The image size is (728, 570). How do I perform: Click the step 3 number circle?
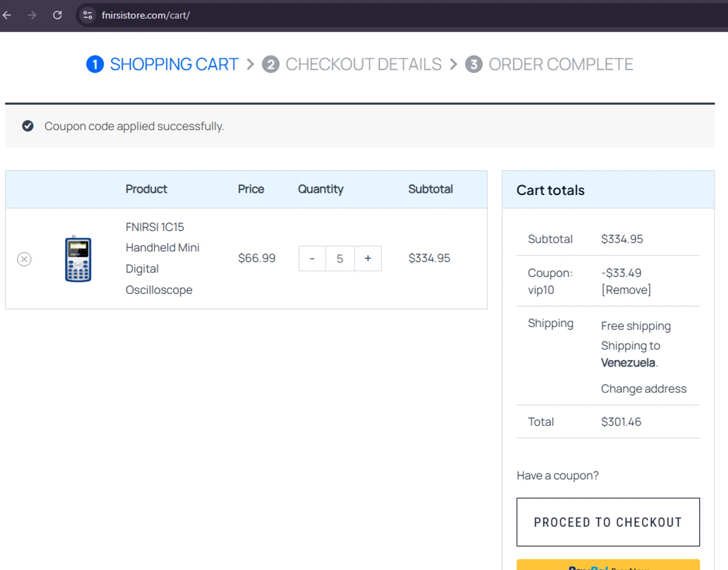[474, 64]
